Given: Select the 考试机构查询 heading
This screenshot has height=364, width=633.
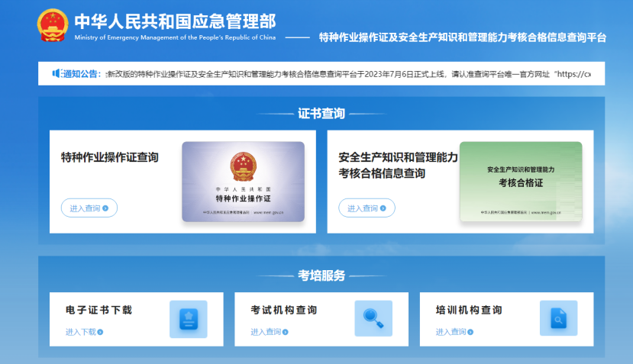Looking at the screenshot, I should pos(284,310).
